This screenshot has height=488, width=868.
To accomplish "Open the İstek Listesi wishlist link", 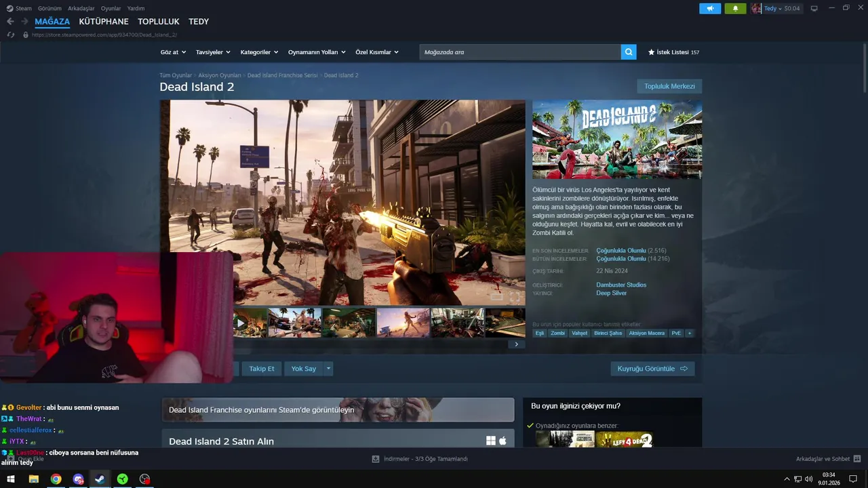I will pyautogui.click(x=673, y=52).
